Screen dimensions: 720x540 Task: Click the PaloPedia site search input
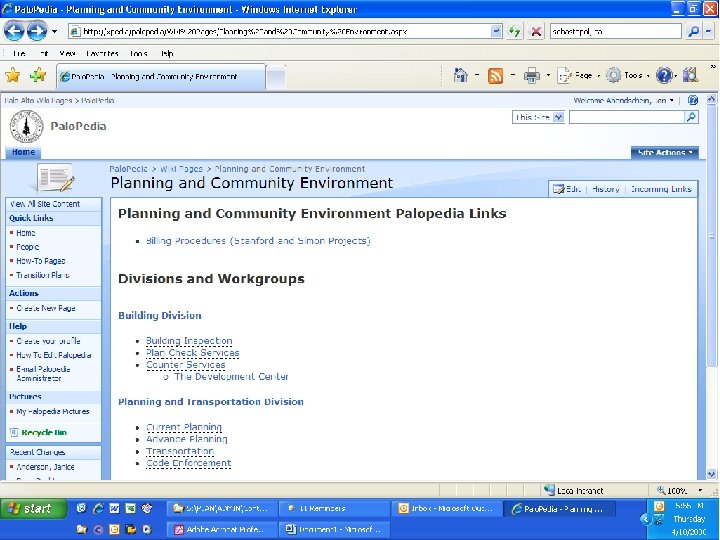627,117
